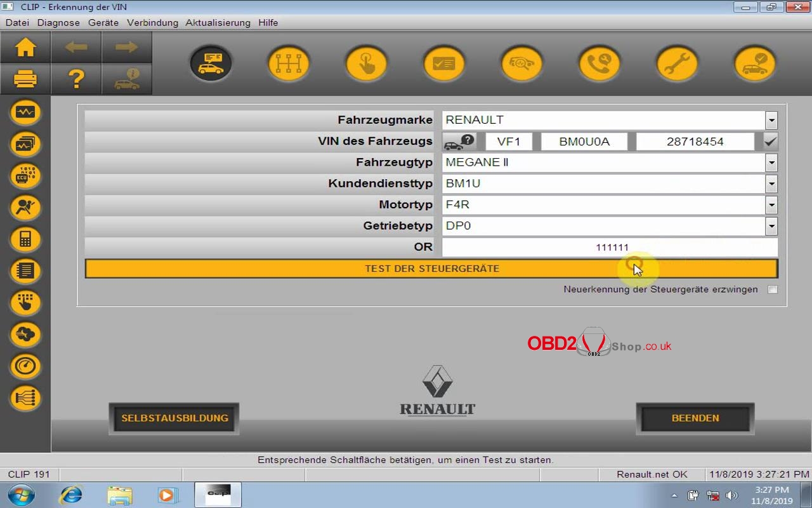Click the VIN confirmation checkmark
Image resolution: width=812 pixels, height=508 pixels.
pyautogui.click(x=770, y=142)
